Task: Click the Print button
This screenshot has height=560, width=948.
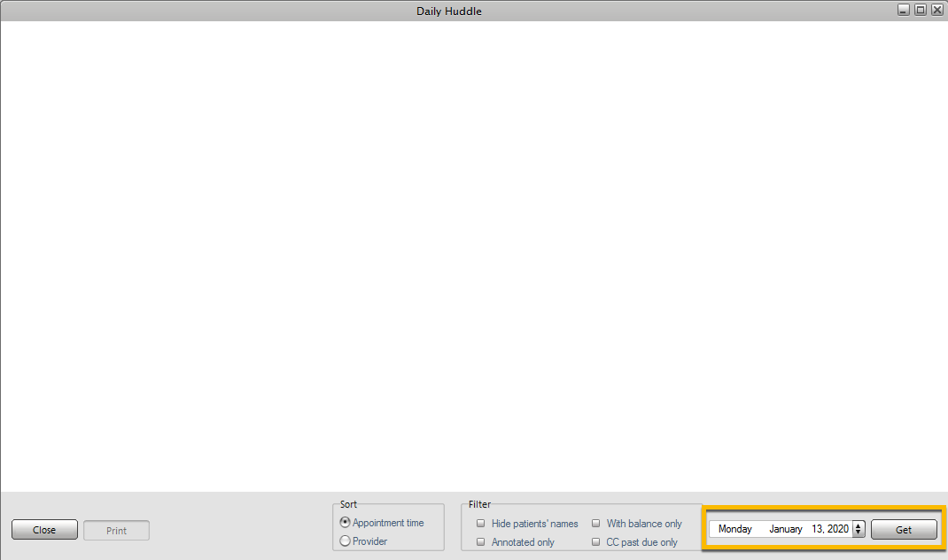Action: [x=116, y=531]
